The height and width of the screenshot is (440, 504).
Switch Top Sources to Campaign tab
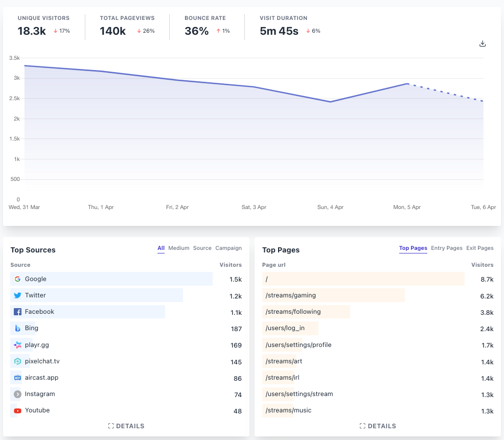228,248
